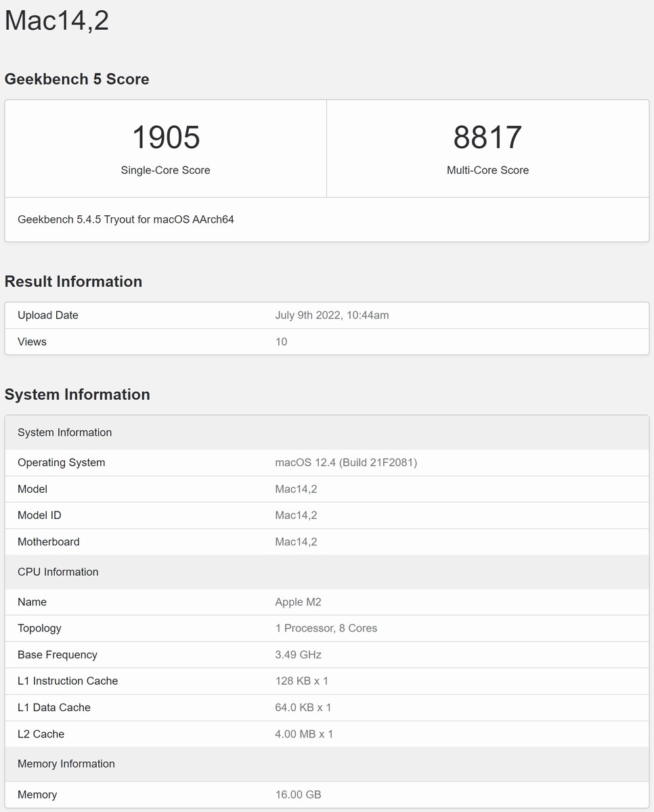Click the Result Information heading
The image size is (654, 812).
coord(74,281)
